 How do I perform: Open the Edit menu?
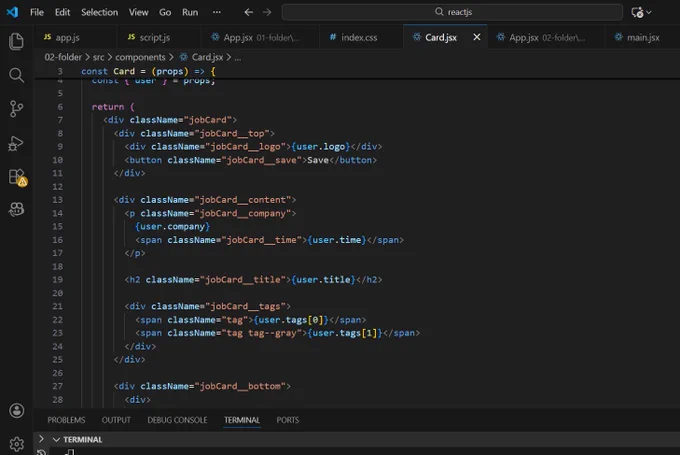tap(62, 12)
